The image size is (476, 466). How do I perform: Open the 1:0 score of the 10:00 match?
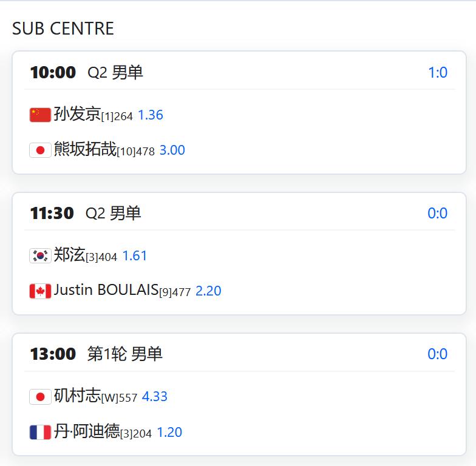coord(437,73)
